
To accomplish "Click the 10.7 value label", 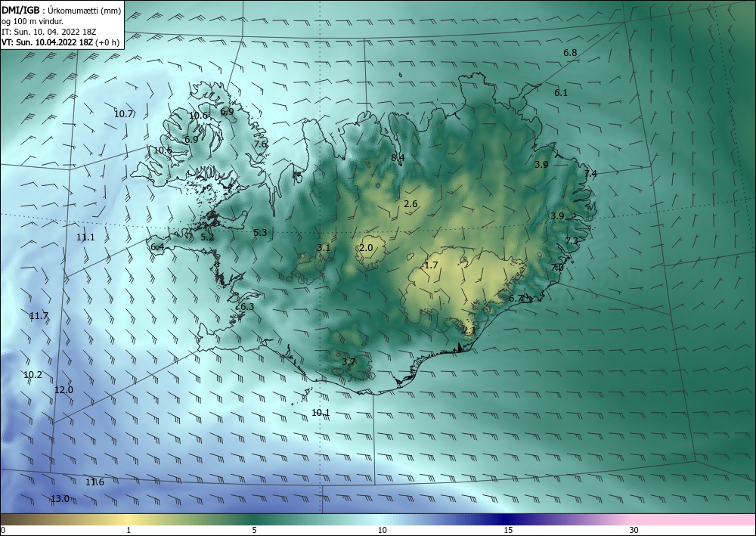I will [123, 114].
